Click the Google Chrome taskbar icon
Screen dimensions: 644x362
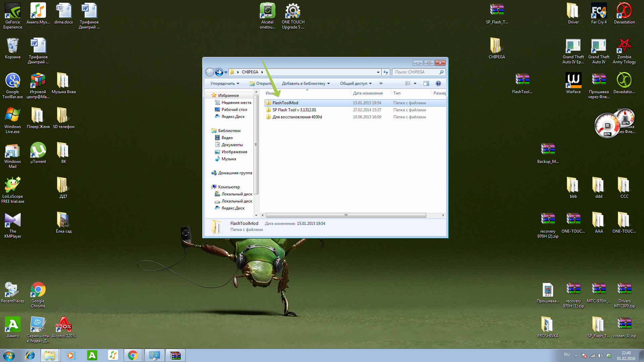tap(133, 355)
